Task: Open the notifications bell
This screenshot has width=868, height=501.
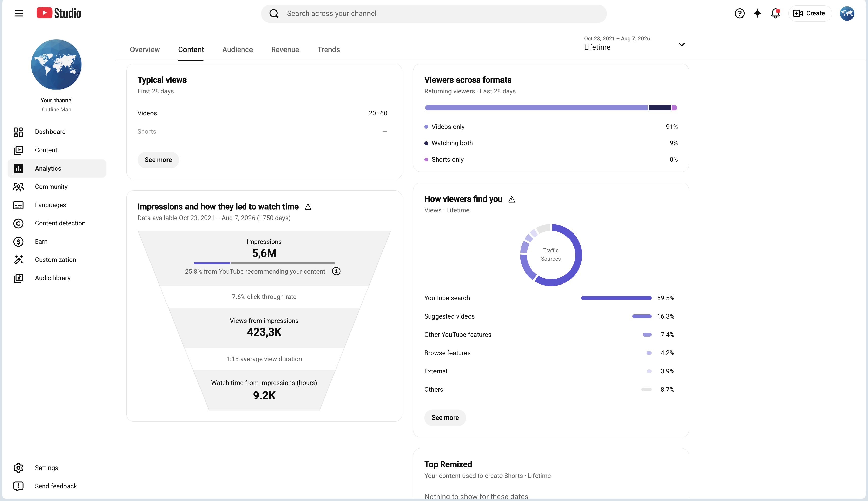Action: (775, 13)
